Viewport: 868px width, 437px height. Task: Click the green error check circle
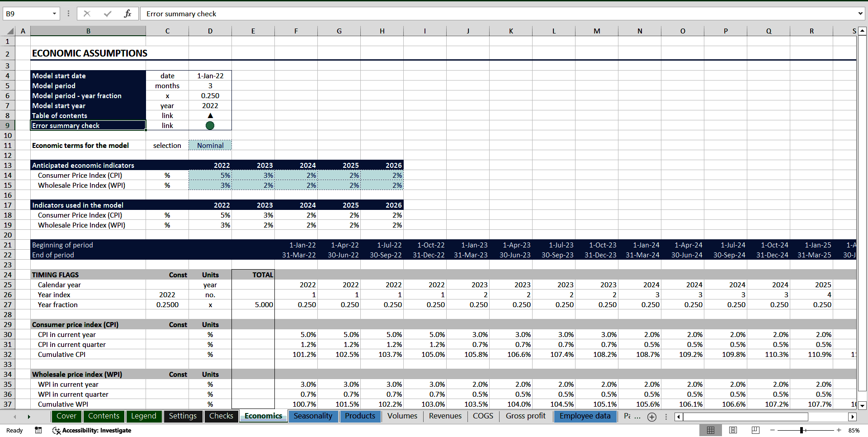[x=210, y=125]
